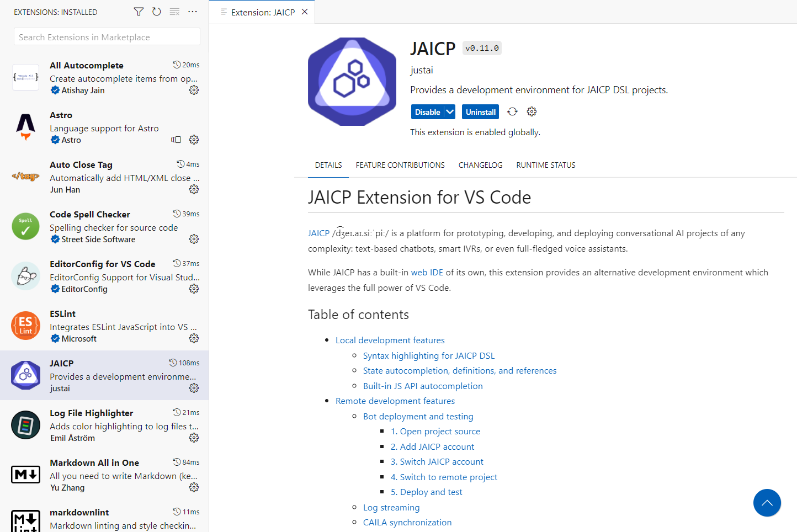Open more actions menu in Extensions panel

pyautogui.click(x=193, y=12)
